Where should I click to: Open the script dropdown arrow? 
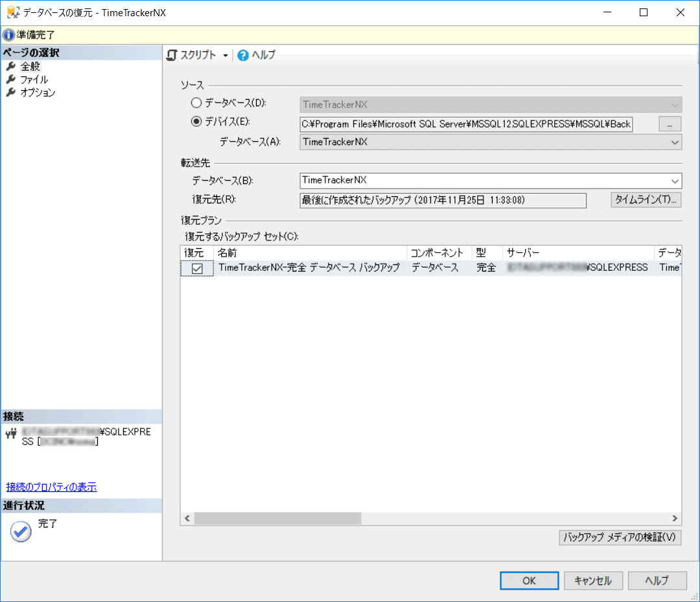226,56
